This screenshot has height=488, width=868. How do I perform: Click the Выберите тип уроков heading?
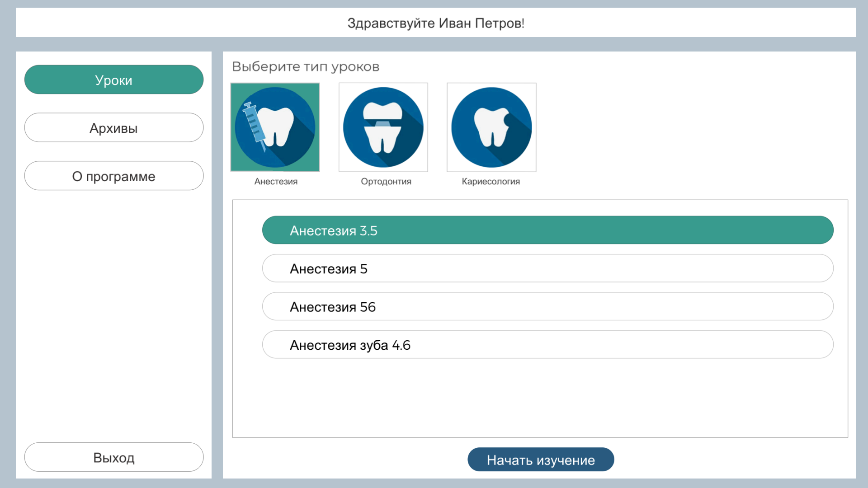coord(306,66)
